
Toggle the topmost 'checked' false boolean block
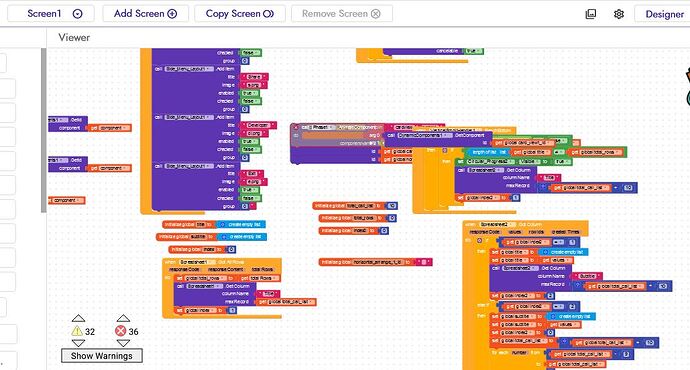point(251,53)
